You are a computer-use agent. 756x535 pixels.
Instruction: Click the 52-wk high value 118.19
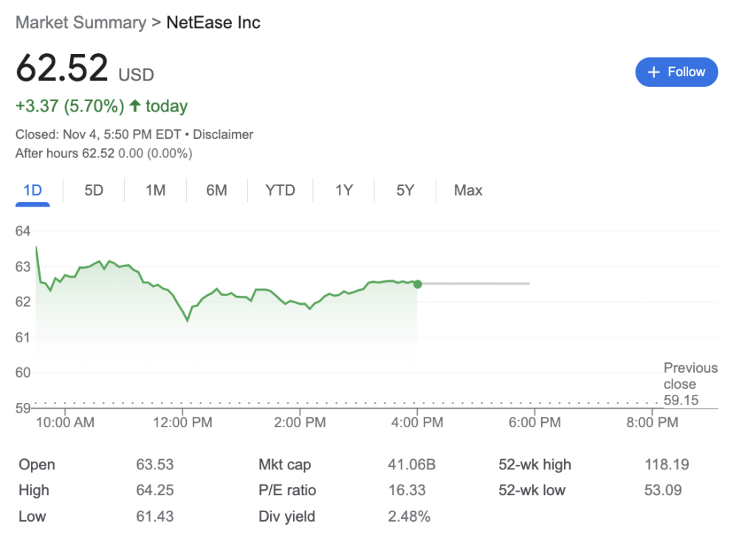coord(667,465)
